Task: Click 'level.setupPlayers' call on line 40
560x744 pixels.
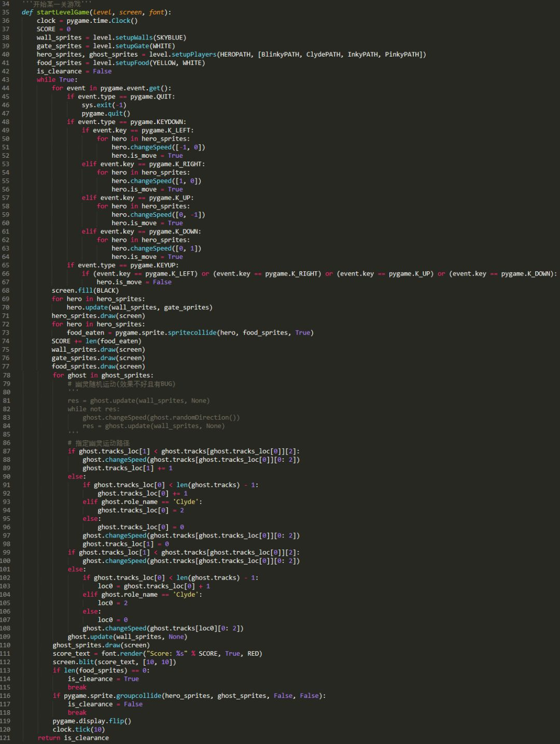Action: coord(288,54)
